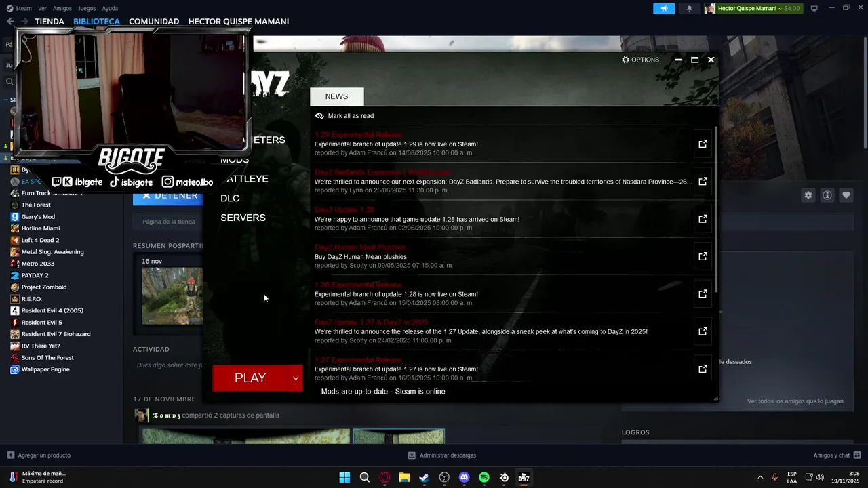This screenshot has height=488, width=868.
Task: Open Página de la tienda link
Action: click(169, 222)
